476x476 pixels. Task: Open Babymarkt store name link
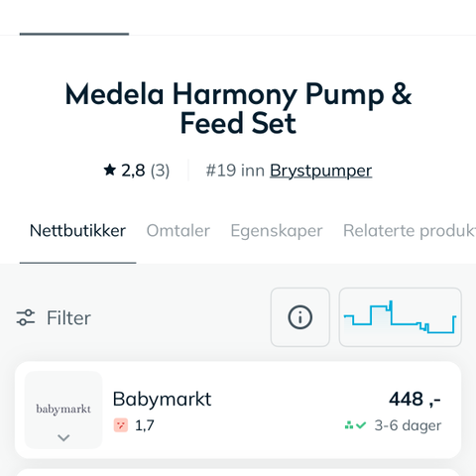[162, 399]
